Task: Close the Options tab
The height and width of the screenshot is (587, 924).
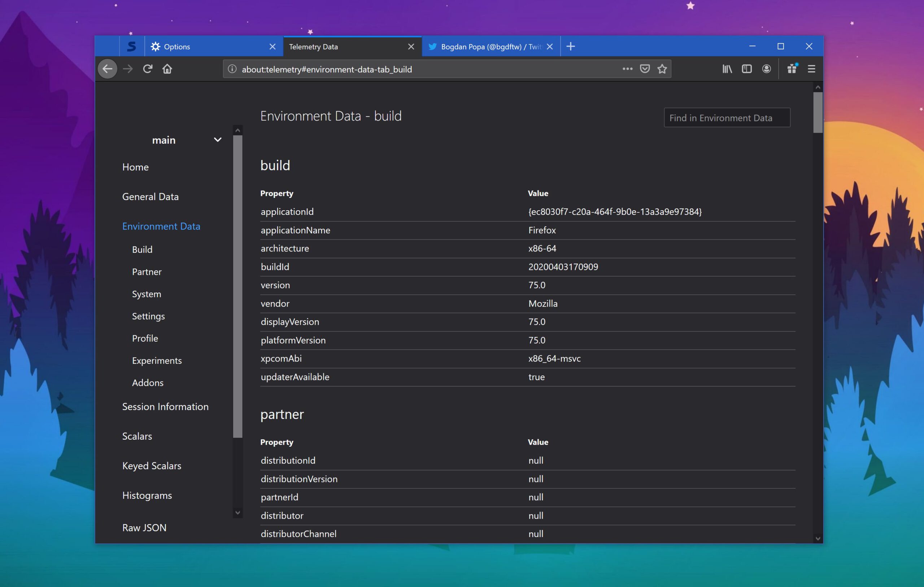Action: 273,47
